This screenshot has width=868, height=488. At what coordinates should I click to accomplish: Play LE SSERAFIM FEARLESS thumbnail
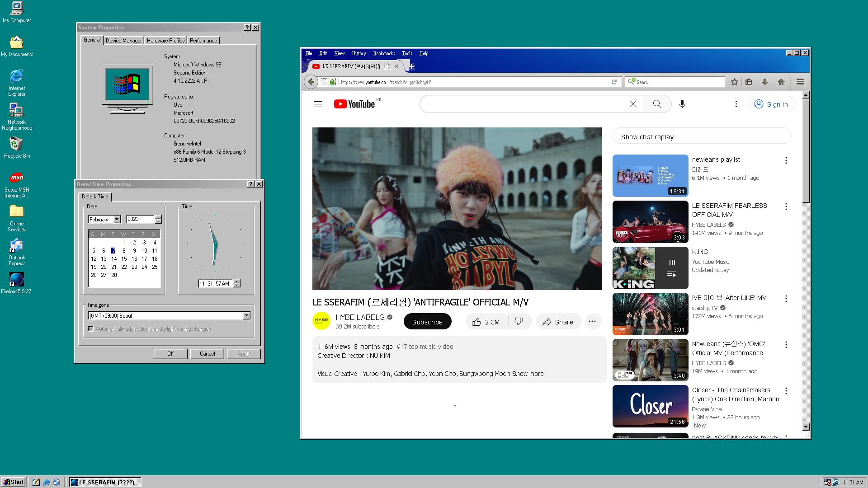click(650, 222)
